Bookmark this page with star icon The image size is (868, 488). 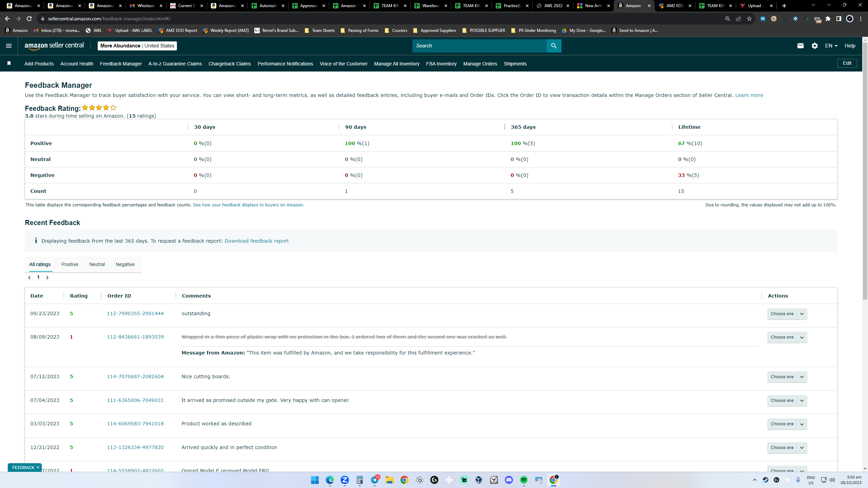749,19
